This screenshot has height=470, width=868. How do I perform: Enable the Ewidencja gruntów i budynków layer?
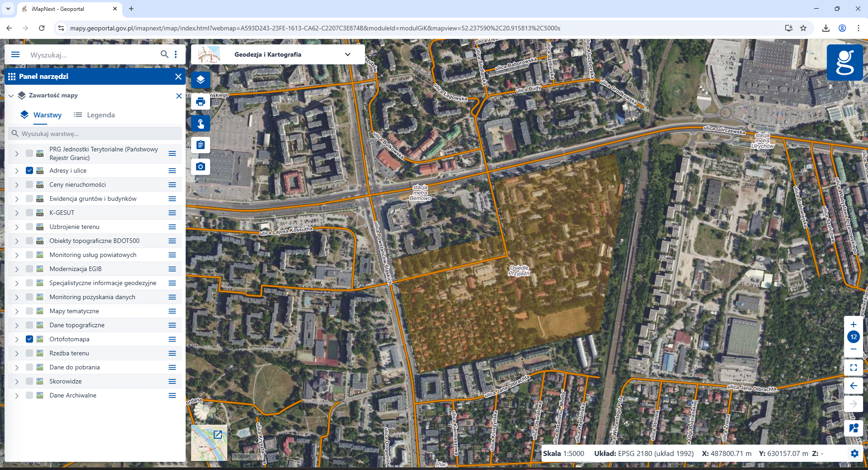[29, 199]
